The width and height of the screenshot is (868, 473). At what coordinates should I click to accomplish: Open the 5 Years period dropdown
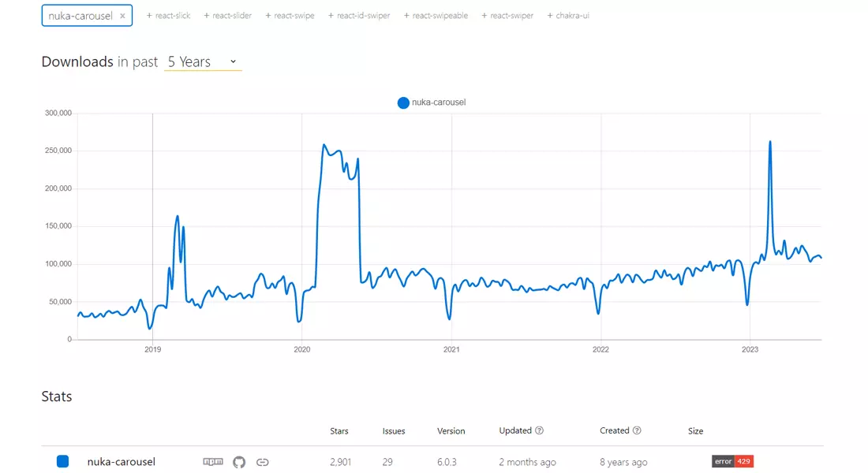203,62
